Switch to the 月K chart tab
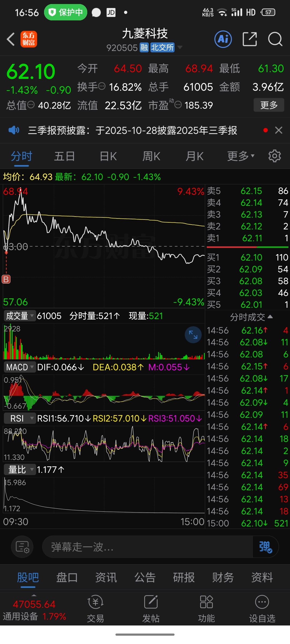 [195, 156]
